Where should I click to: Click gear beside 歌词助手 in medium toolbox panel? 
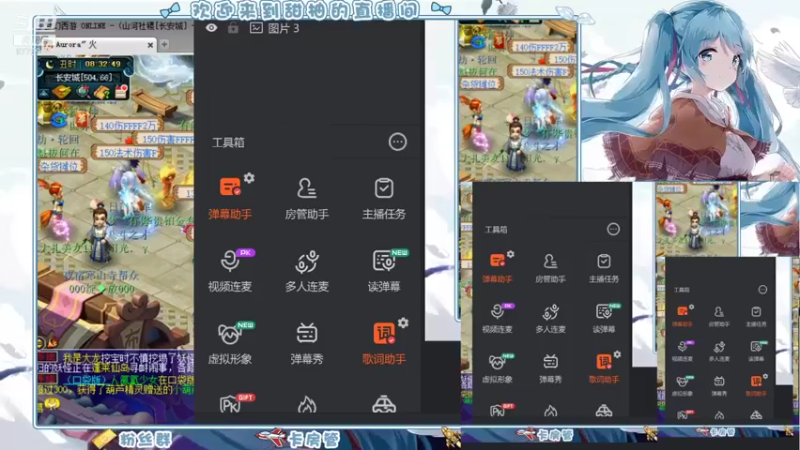pos(617,354)
